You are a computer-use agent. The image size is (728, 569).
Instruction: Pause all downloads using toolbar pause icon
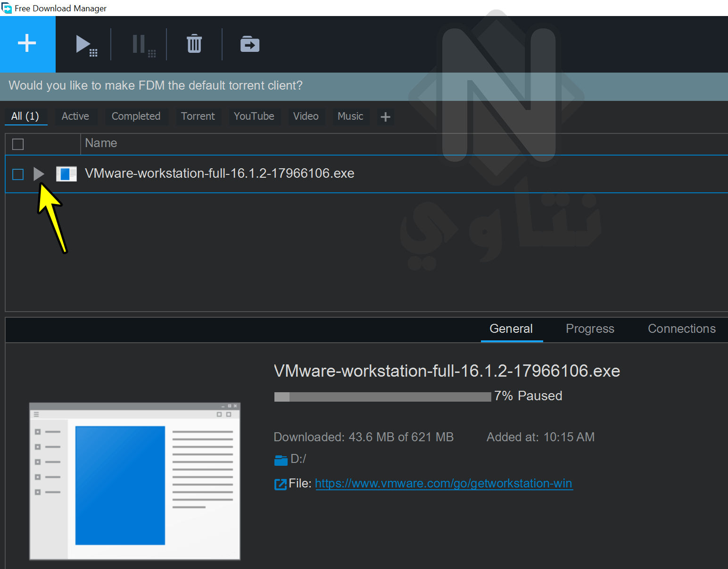pyautogui.click(x=143, y=45)
